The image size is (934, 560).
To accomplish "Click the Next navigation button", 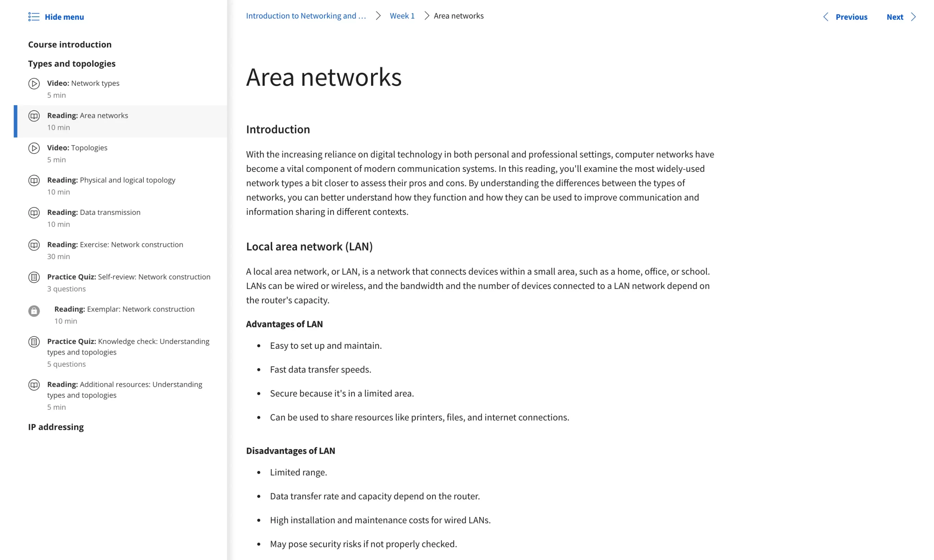I will tap(901, 16).
